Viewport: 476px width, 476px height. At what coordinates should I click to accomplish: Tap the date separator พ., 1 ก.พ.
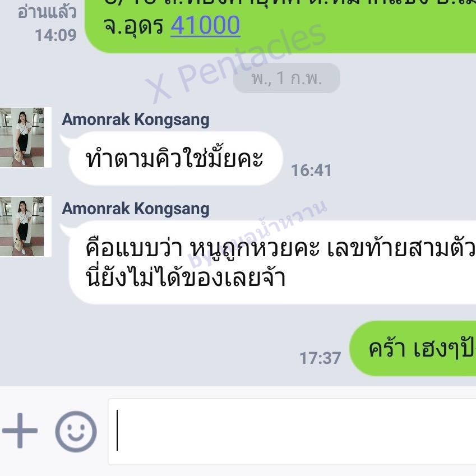click(286, 78)
